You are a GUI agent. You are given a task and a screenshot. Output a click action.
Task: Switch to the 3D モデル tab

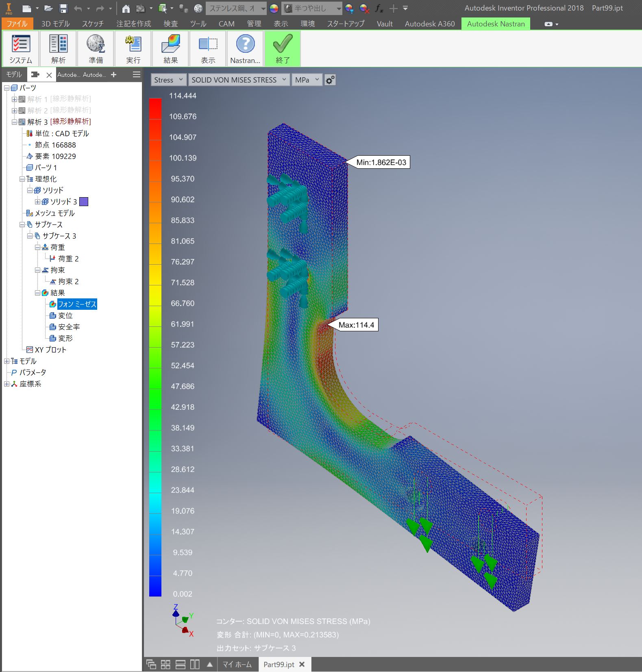pyautogui.click(x=55, y=24)
